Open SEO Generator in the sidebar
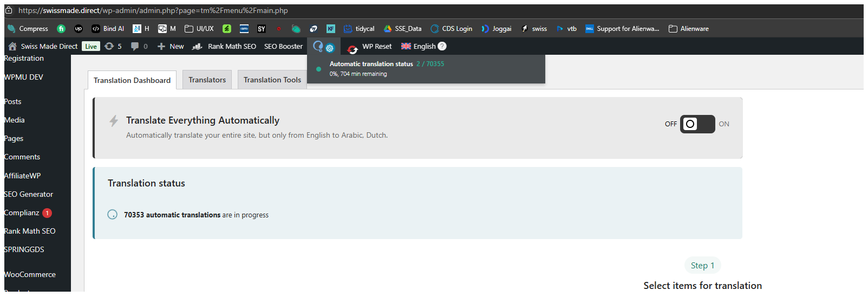 pyautogui.click(x=28, y=194)
